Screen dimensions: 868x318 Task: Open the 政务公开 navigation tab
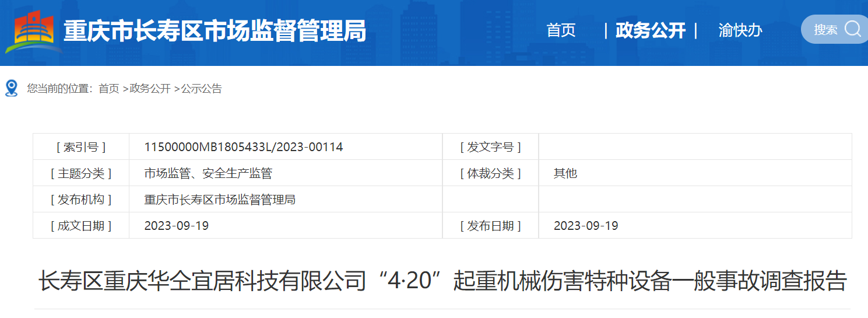651,30
